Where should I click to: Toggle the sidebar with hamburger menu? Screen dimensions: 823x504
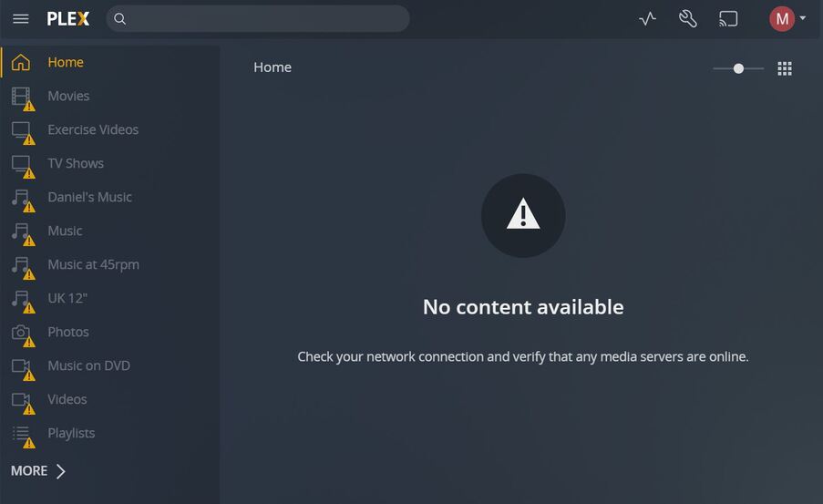(21, 19)
